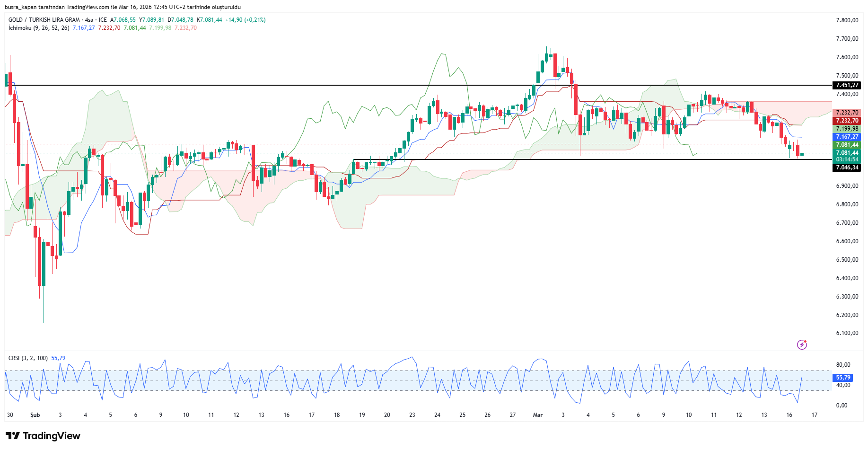Click the purple lightning bolt icon

[x=802, y=344]
